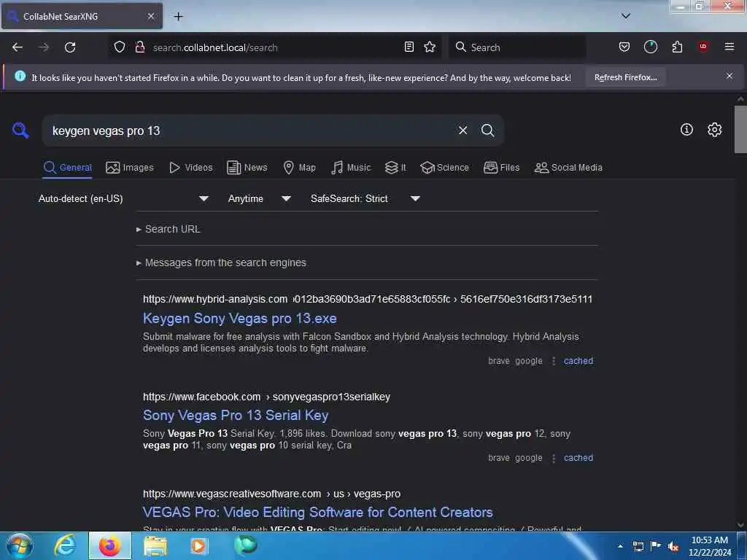Open a new tab with plus button

point(178,16)
